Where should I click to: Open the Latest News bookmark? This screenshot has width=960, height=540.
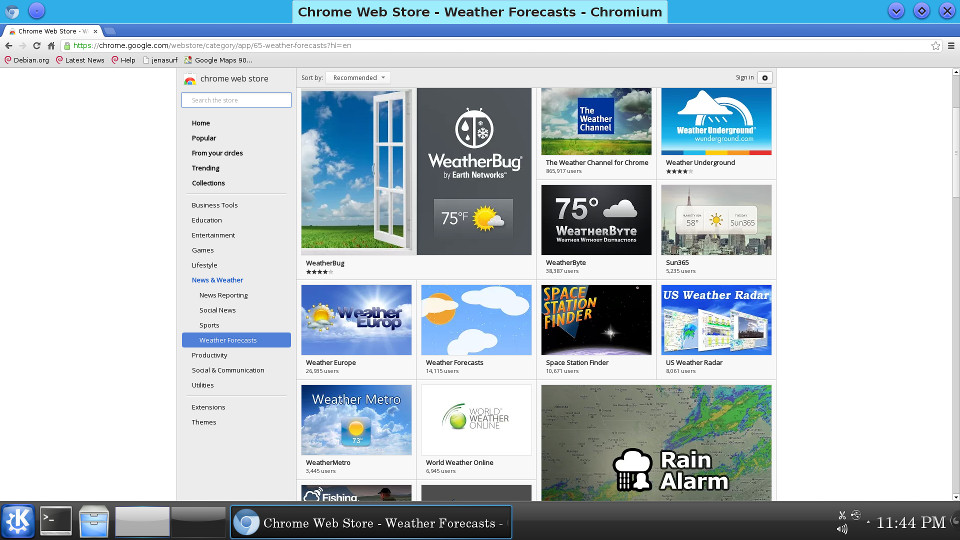pyautogui.click(x=80, y=60)
